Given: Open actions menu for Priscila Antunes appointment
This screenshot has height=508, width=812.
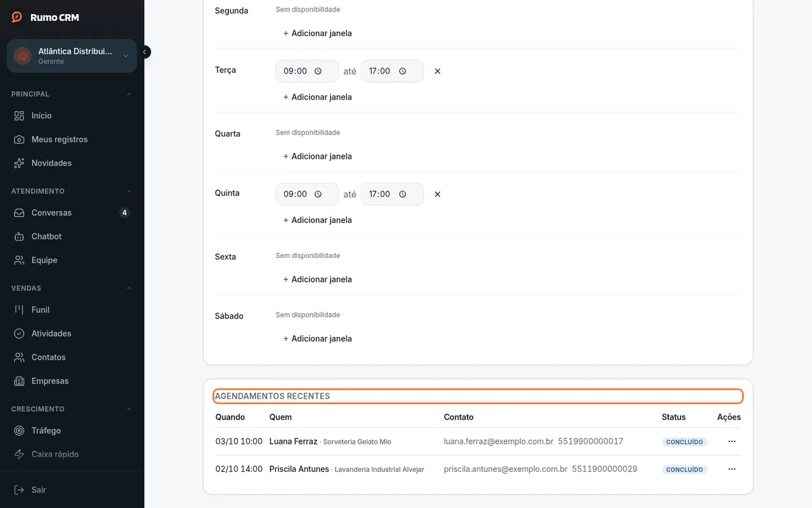Looking at the screenshot, I should click(731, 469).
